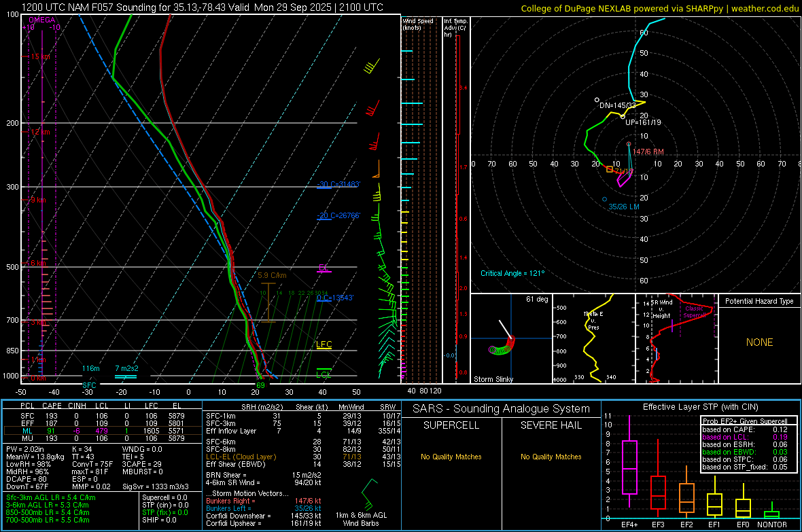This screenshot has width=802, height=532.
Task: Click the 'Classic Supercell' annotation
Action: click(x=695, y=312)
